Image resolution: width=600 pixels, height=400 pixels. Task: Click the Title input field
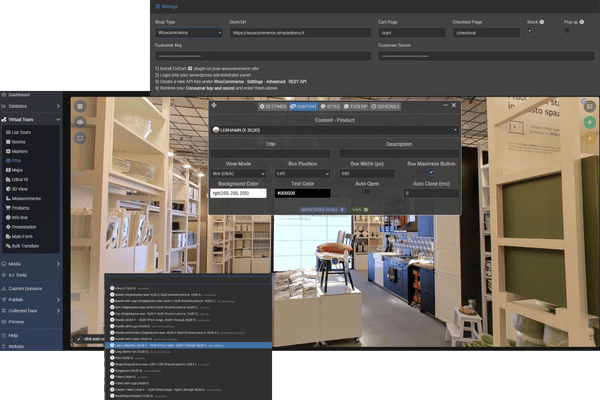(x=271, y=153)
